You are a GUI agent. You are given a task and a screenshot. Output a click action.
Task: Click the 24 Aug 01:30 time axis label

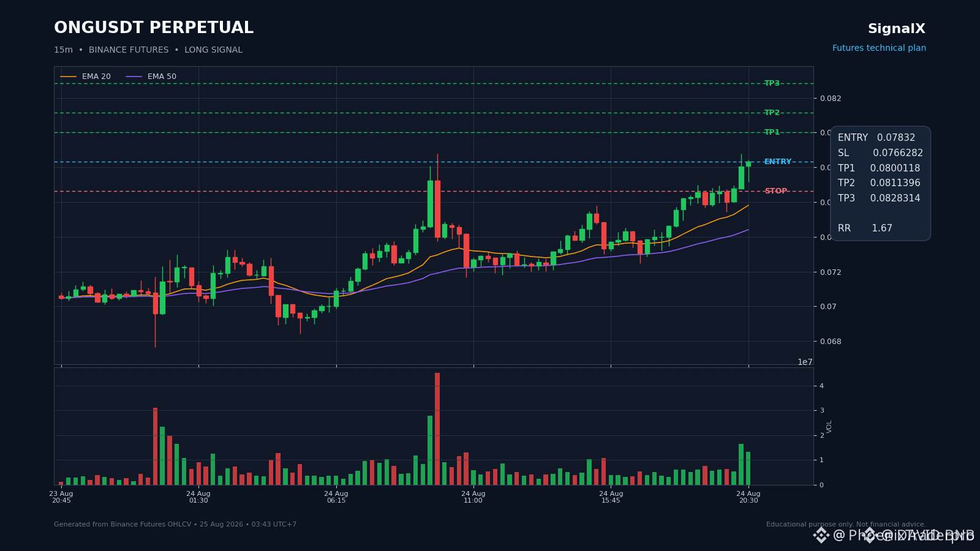[198, 497]
